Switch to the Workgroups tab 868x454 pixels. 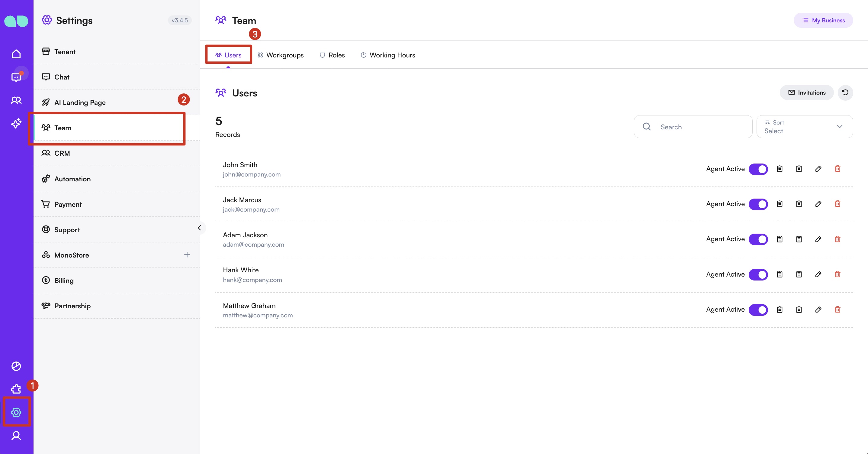(x=280, y=55)
